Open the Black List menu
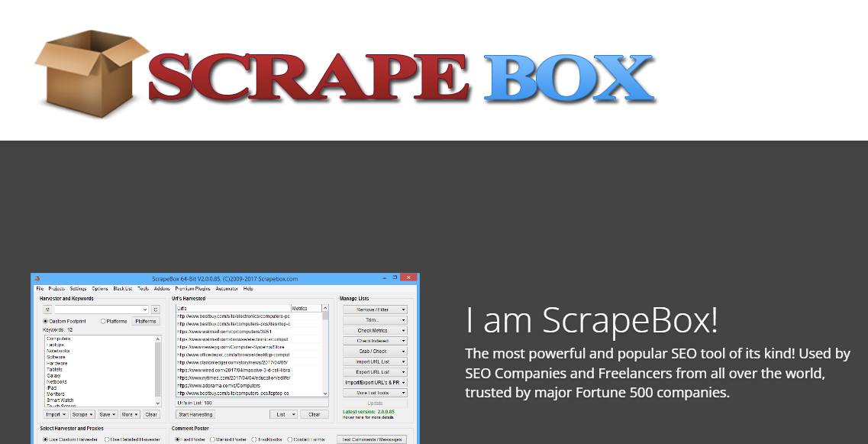Image resolution: width=868 pixels, height=444 pixels. pos(123,289)
